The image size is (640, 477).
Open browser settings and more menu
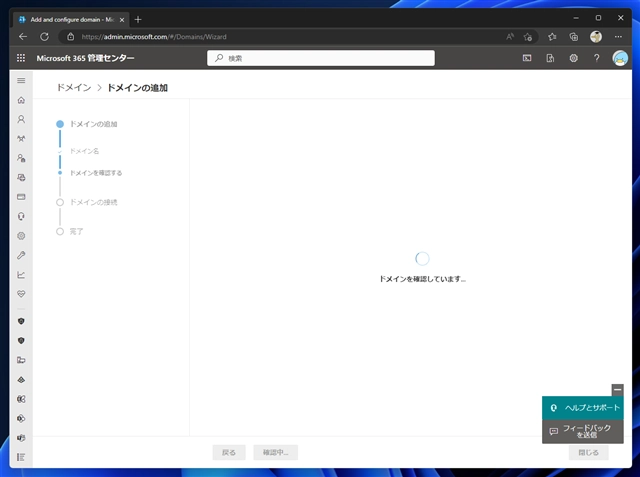pos(618,37)
